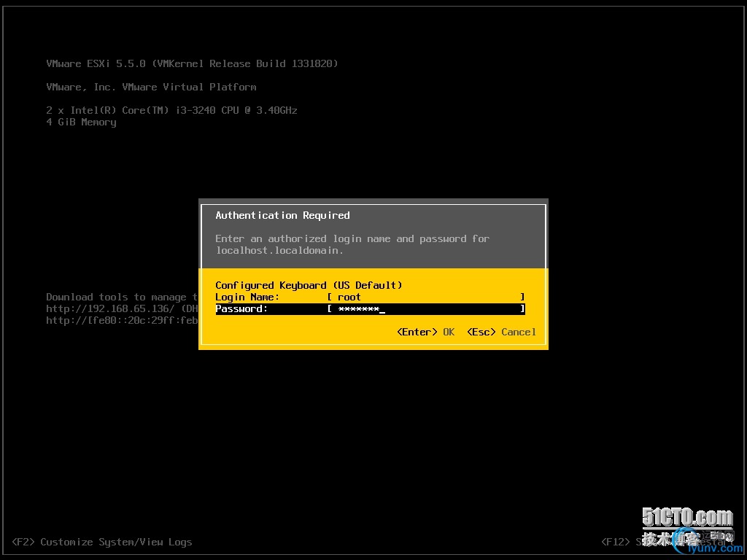Click the Login Name field containing root

(x=426, y=297)
